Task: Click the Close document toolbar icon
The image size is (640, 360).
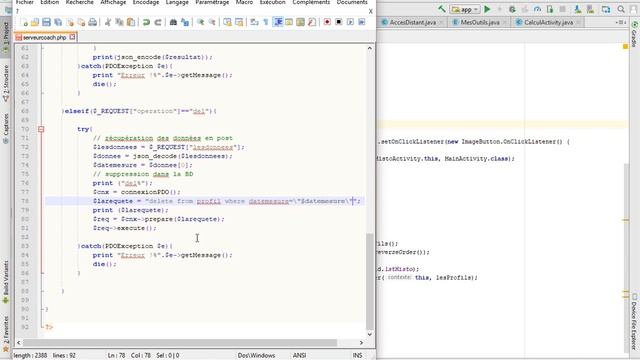Action: (x=70, y=22)
